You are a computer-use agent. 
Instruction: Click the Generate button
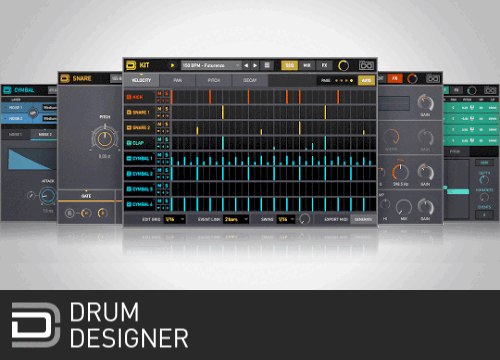point(363,219)
